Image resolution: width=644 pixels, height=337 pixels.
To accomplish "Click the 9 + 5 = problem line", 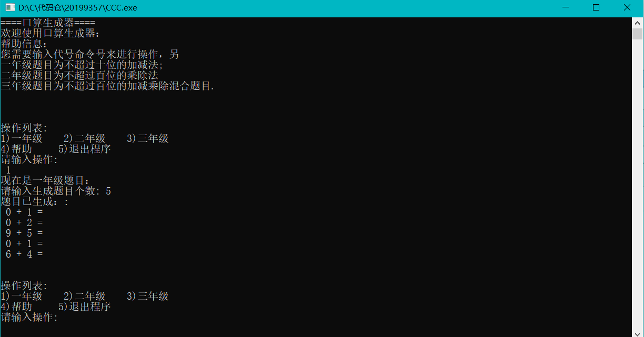I will point(24,233).
